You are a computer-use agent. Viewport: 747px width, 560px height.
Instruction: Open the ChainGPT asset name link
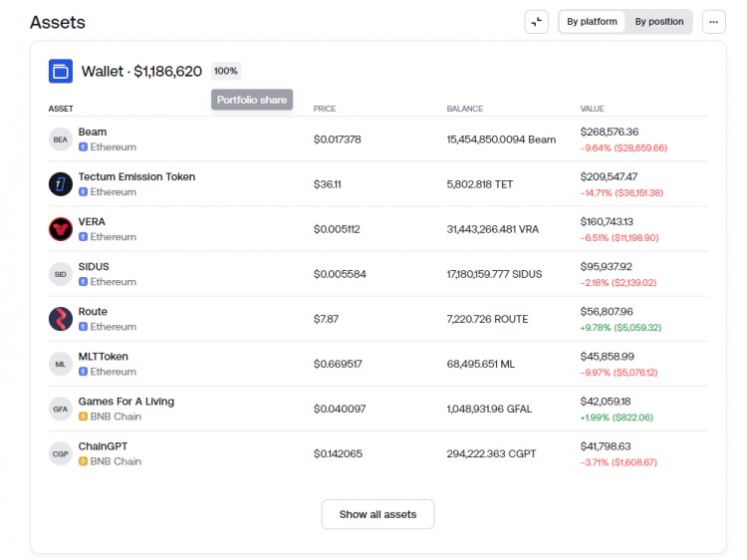[x=103, y=446]
